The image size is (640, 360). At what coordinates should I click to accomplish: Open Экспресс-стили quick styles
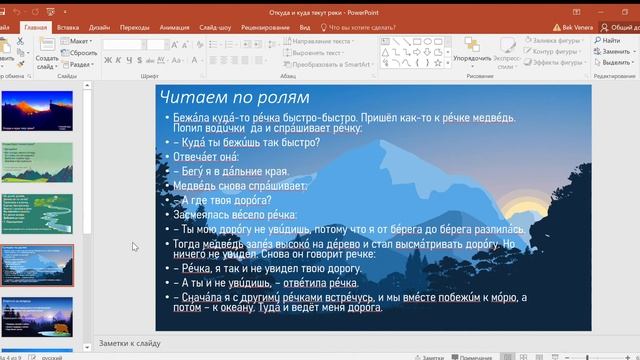coord(507,53)
